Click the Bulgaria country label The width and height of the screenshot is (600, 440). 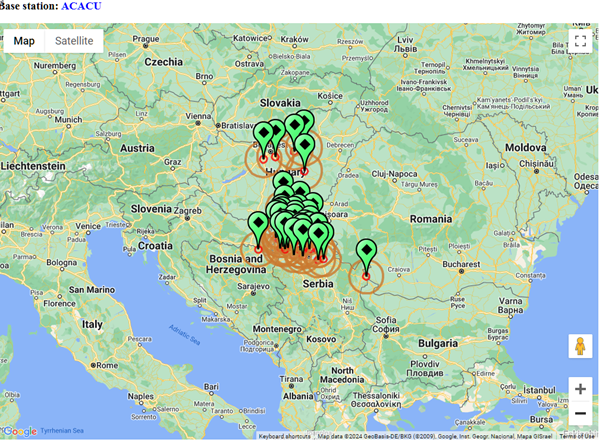point(438,343)
